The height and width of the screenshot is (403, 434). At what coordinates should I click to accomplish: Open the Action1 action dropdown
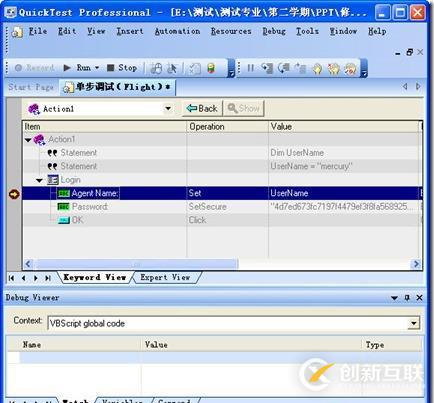point(168,109)
